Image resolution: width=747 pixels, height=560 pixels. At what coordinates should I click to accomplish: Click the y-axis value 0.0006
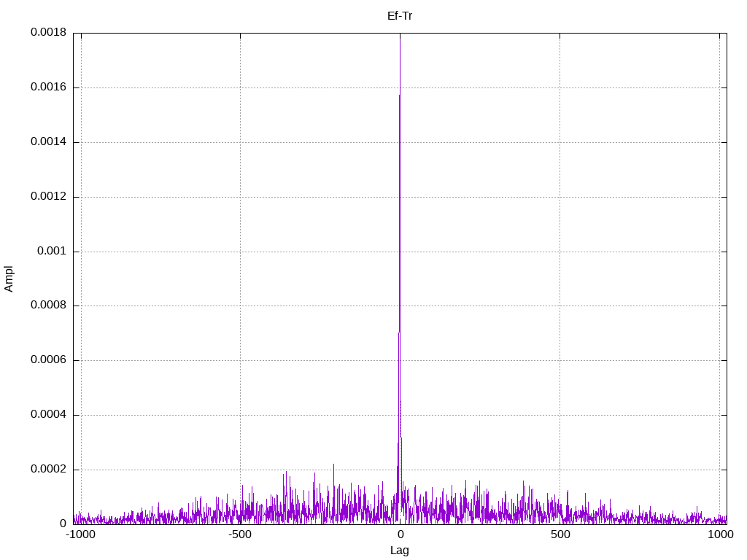coord(49,360)
